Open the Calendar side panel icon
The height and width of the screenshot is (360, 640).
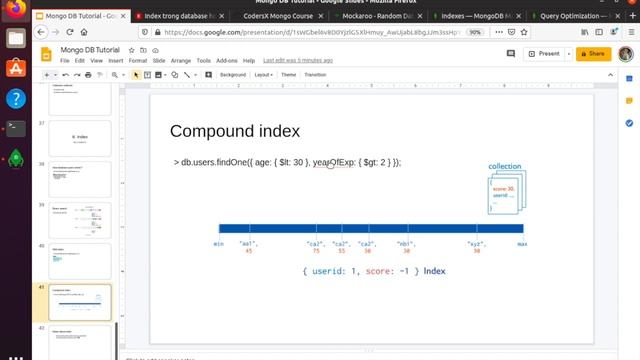(629, 78)
